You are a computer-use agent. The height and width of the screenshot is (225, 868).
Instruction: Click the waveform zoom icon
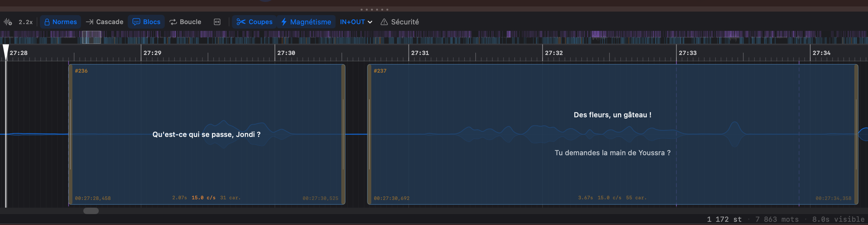pyautogui.click(x=8, y=22)
